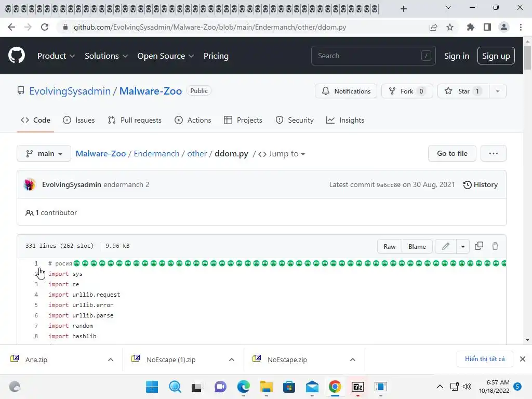Open File Explorer from the taskbar
The height and width of the screenshot is (399, 532).
267,387
